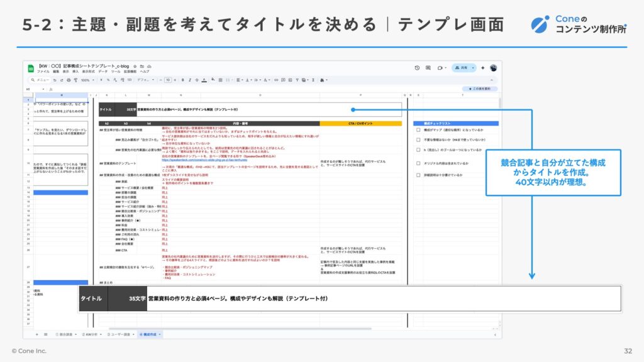Viewport: 644px width, 362px height.
Task: Open the fill color paint bucket
Action: pos(213,80)
